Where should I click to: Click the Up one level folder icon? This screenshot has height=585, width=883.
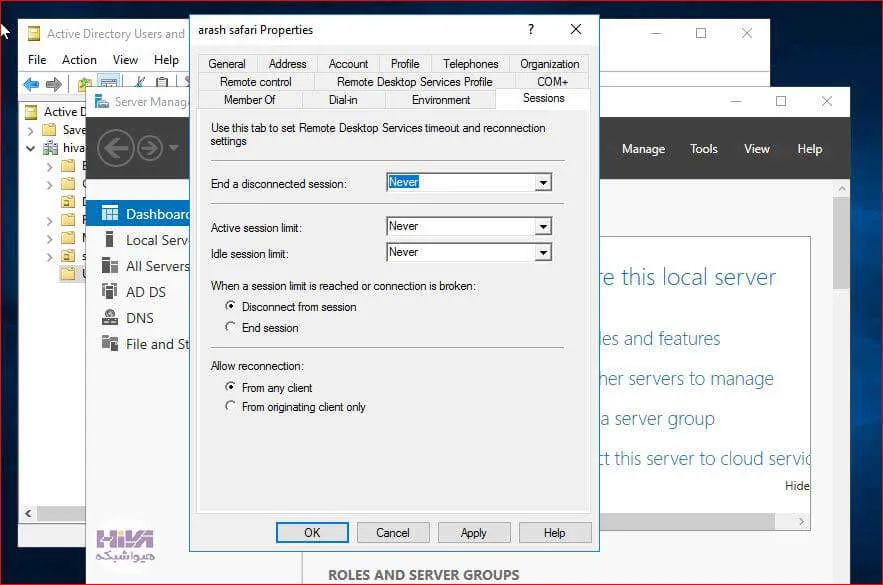click(84, 84)
